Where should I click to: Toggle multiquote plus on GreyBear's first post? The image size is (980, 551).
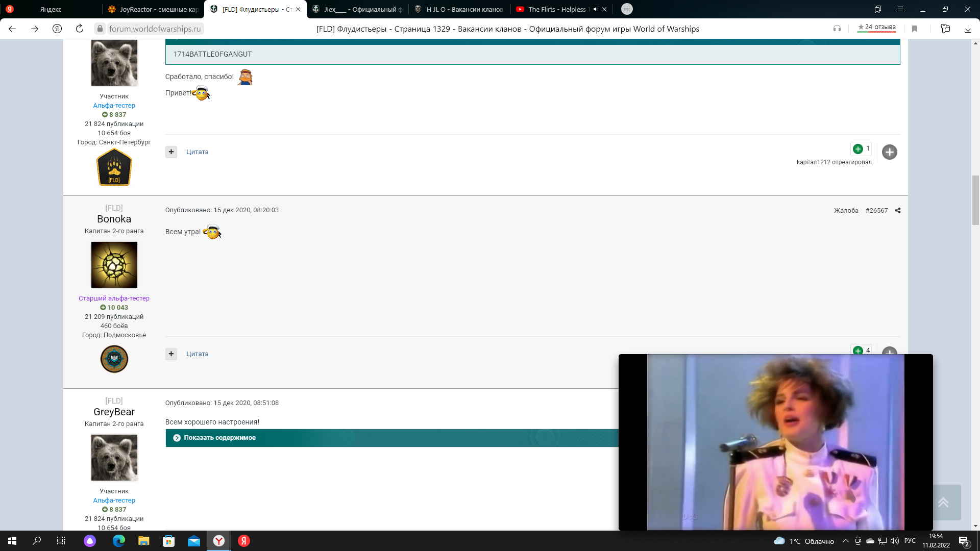point(171,152)
